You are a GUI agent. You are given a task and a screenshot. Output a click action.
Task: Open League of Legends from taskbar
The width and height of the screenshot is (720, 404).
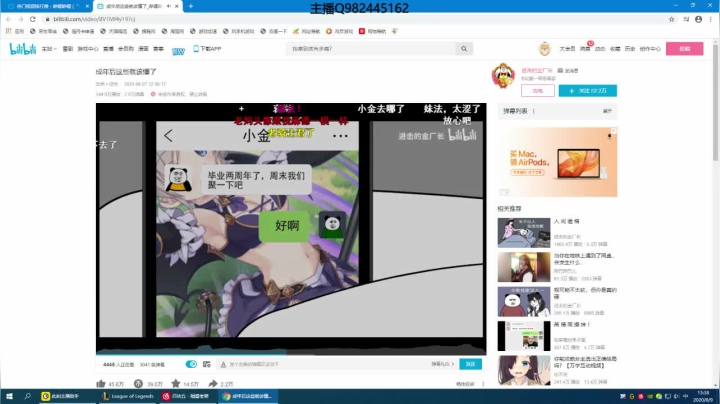[x=128, y=396]
